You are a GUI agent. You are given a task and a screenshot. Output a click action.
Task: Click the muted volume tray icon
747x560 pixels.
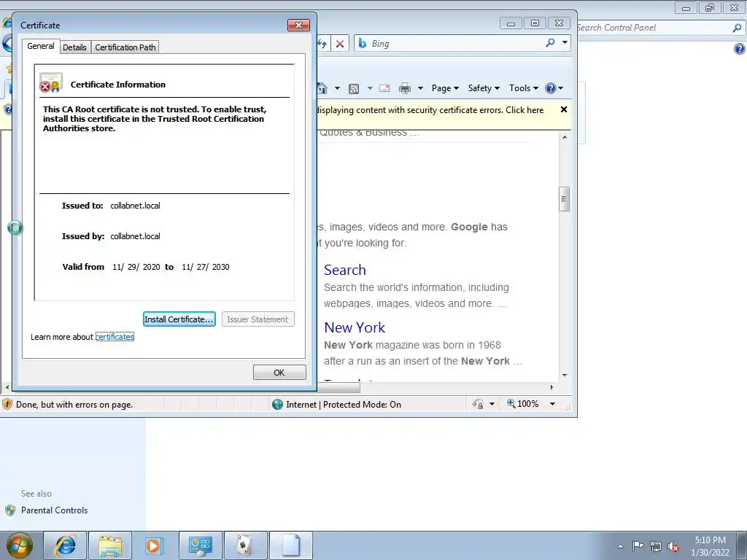click(673, 547)
